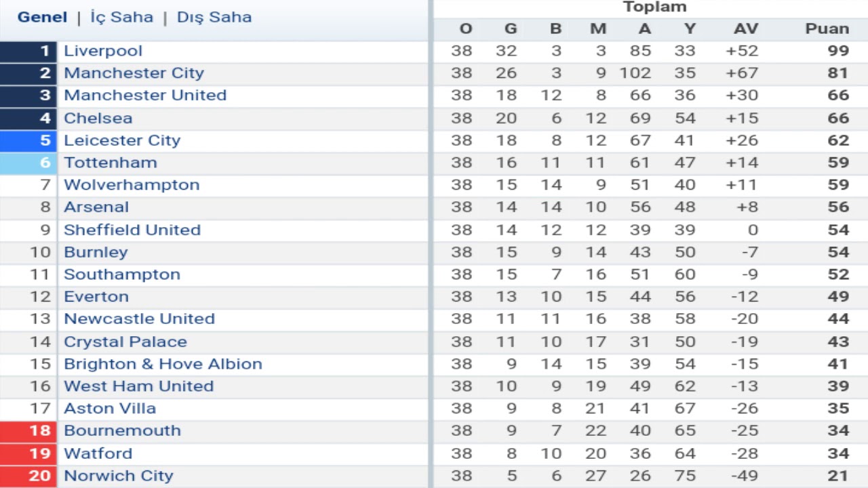Select Sheffield United in the table

pos(132,230)
